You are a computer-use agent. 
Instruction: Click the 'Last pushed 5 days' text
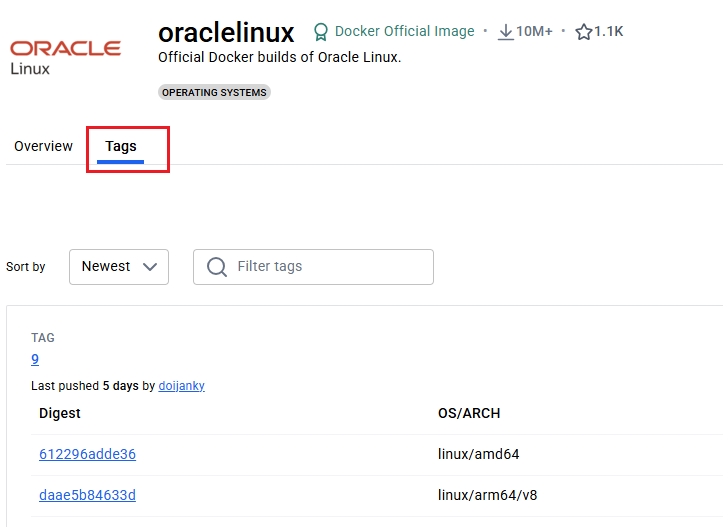pos(85,385)
